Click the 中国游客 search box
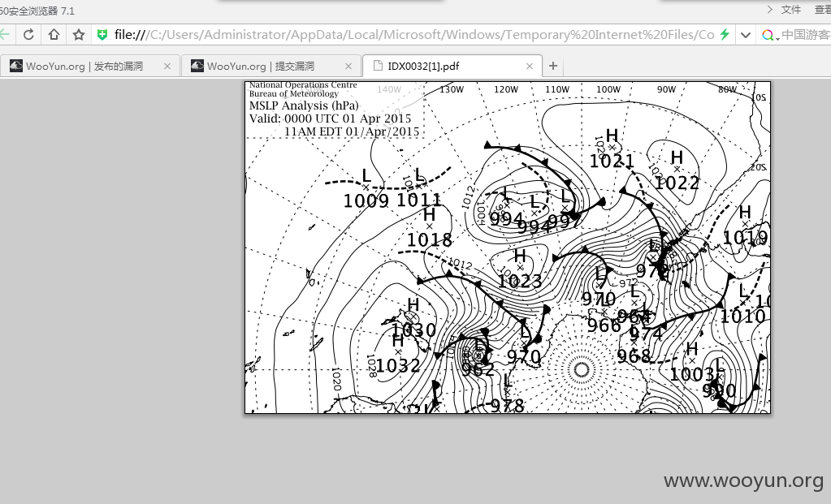The height and width of the screenshot is (504, 831). tap(806, 35)
